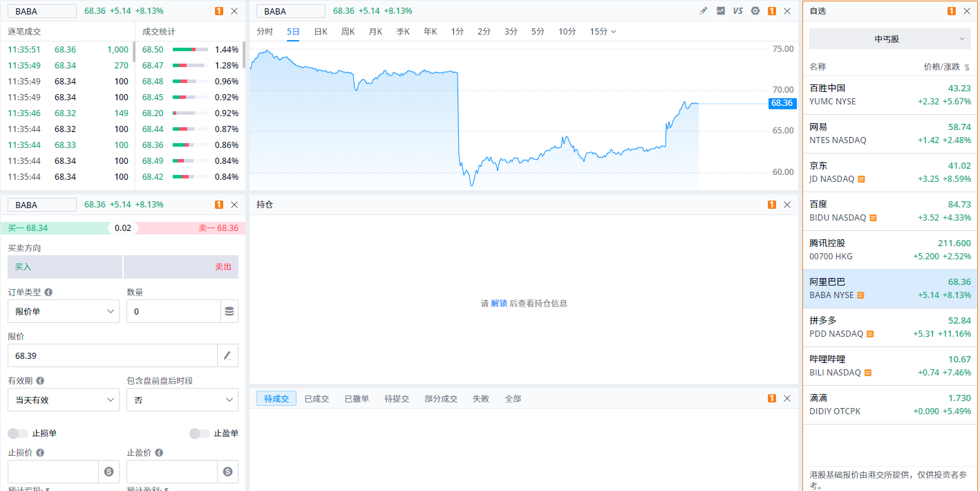The height and width of the screenshot is (491, 980).
Task: Open the chart drawing pencil tool
Action: (704, 11)
